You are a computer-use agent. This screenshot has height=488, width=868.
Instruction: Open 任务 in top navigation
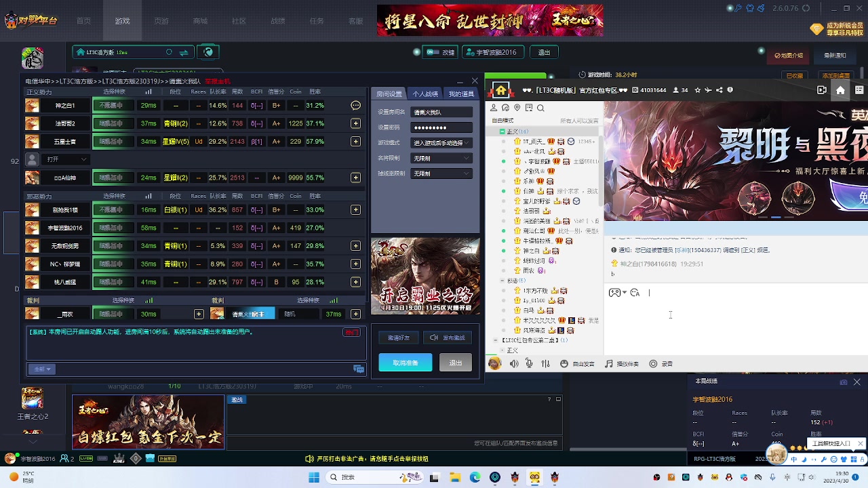pyautogui.click(x=317, y=21)
